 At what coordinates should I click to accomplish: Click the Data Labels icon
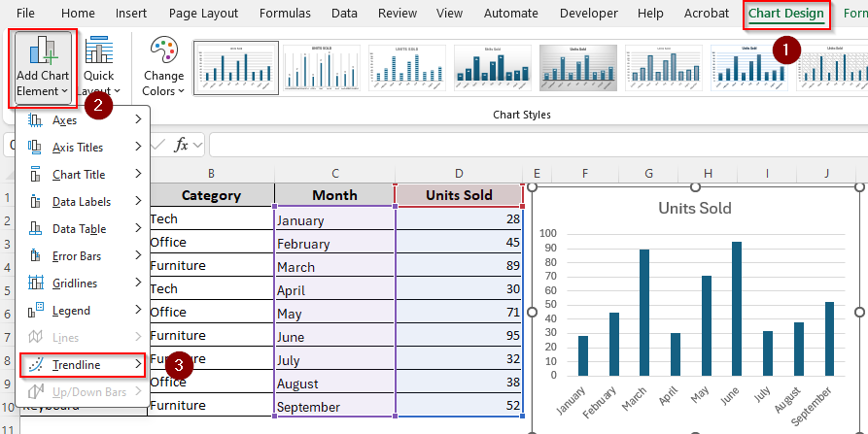(x=35, y=202)
